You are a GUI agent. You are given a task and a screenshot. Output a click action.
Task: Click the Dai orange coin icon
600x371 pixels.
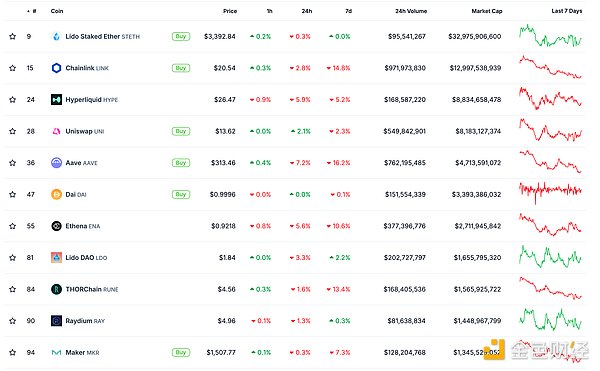(x=56, y=194)
